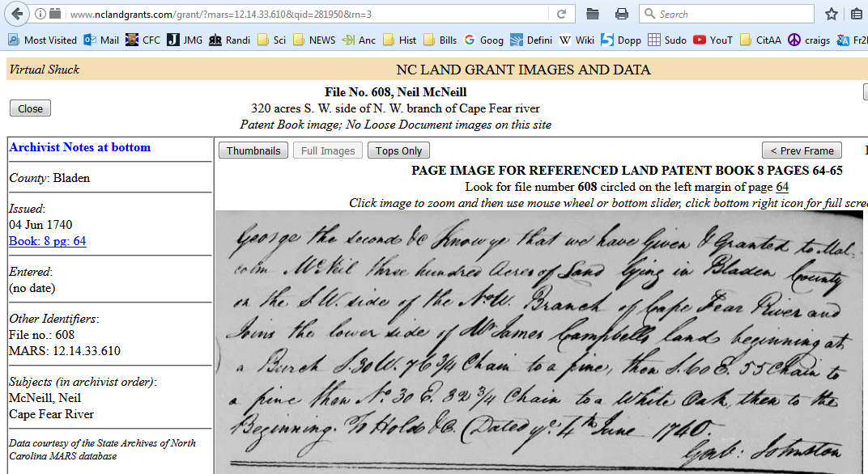868x474 pixels.
Task: Select the subject Cape Fear River
Action: pyautogui.click(x=52, y=413)
